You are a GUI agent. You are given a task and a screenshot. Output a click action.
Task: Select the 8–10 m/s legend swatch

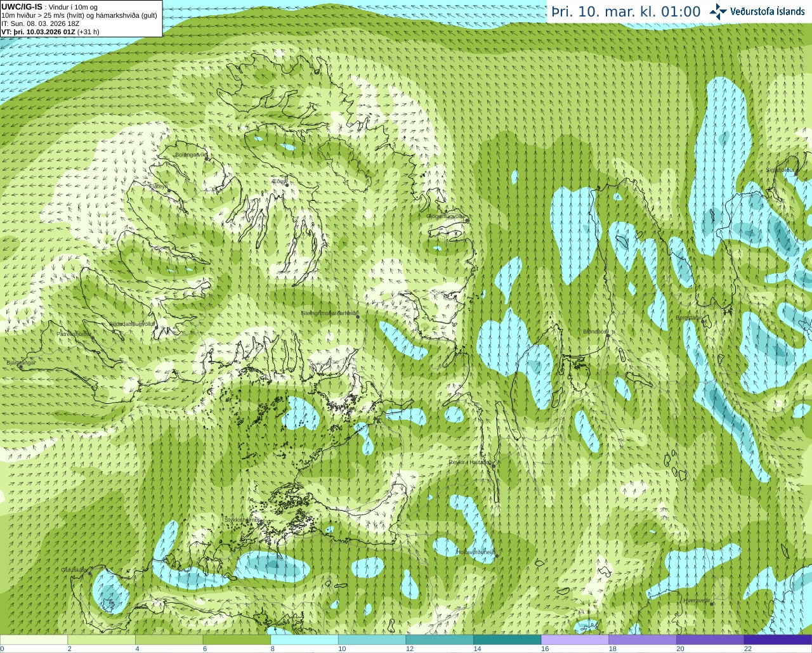(x=304, y=639)
